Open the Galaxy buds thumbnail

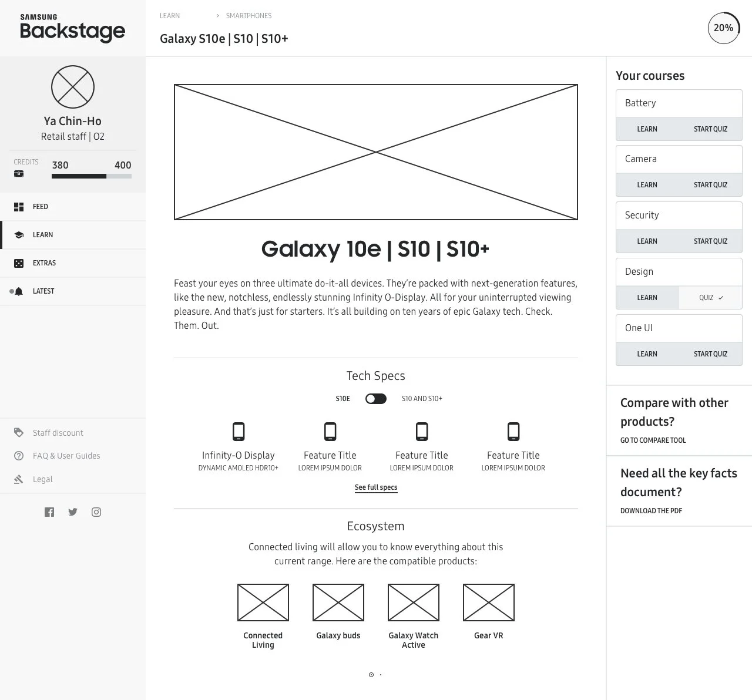pyautogui.click(x=338, y=603)
